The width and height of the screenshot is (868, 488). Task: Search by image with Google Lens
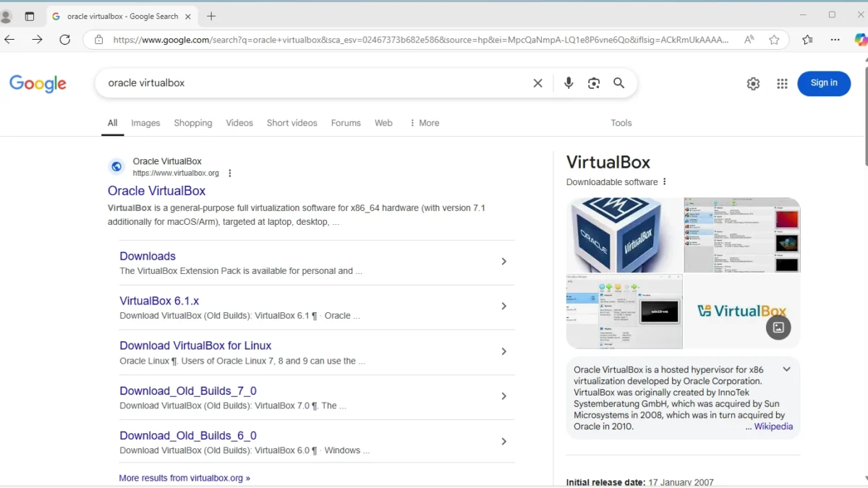[x=594, y=83]
